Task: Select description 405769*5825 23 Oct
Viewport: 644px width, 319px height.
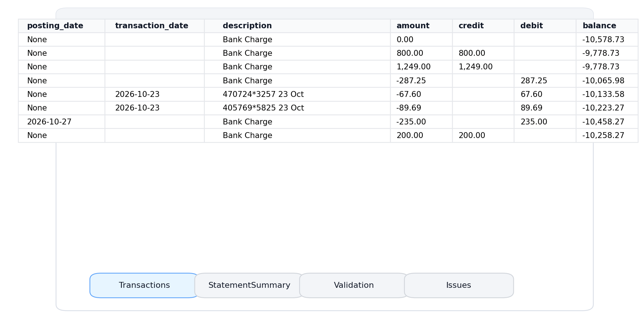Action: (297, 108)
